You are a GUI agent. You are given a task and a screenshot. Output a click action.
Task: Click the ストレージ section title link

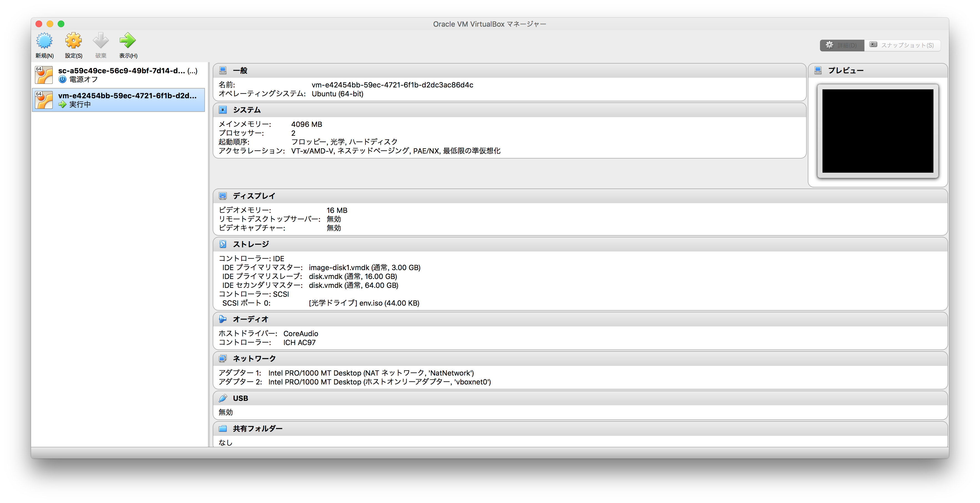[x=251, y=244]
